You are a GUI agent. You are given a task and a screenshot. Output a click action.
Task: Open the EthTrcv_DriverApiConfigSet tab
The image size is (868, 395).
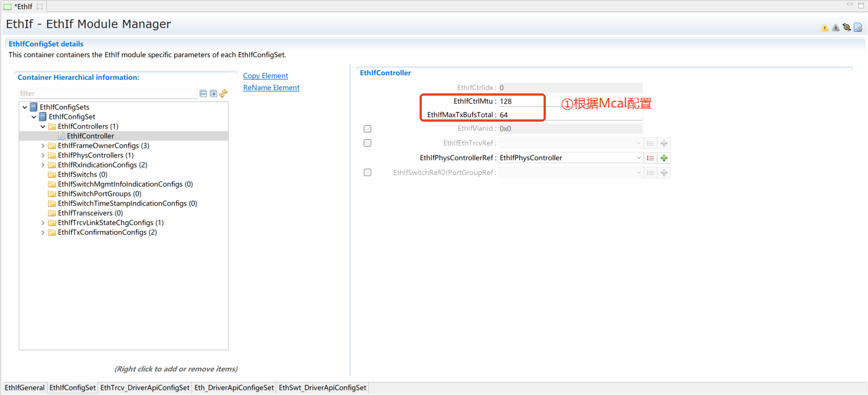(x=144, y=388)
